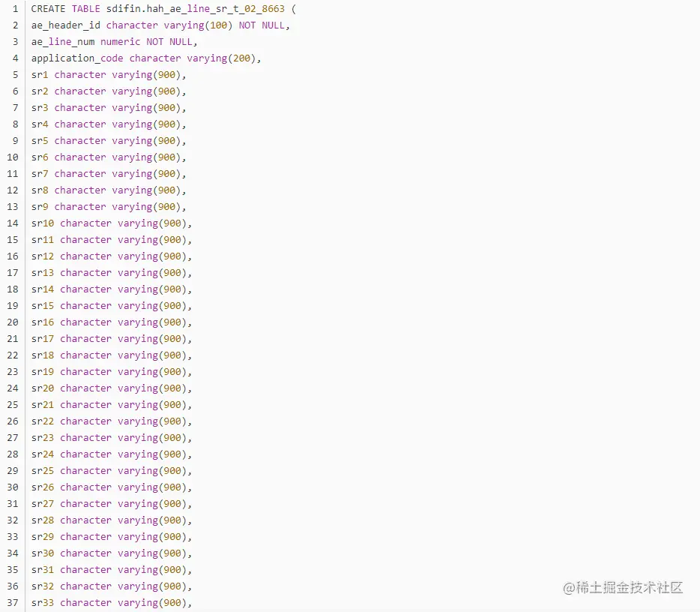Click the sr30 column definition line
This screenshot has height=612, width=700.
112,554
